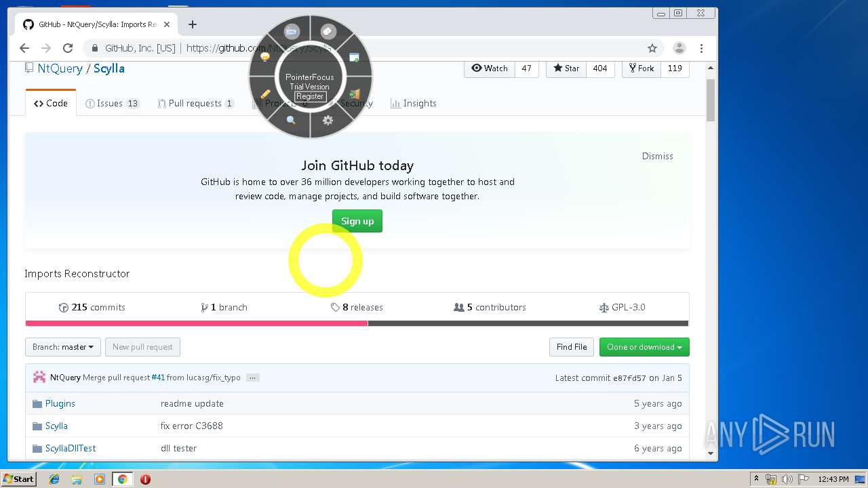
Task: Open the 47 watchers count
Action: point(527,68)
